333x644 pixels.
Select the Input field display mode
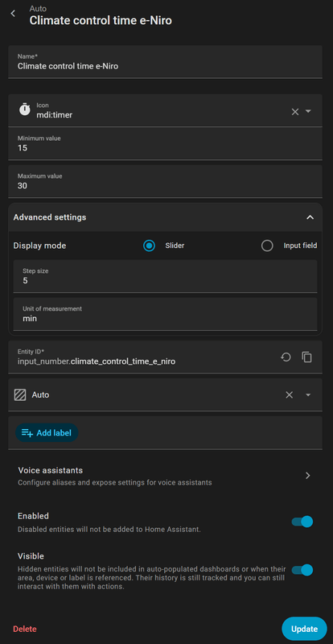[x=267, y=246]
